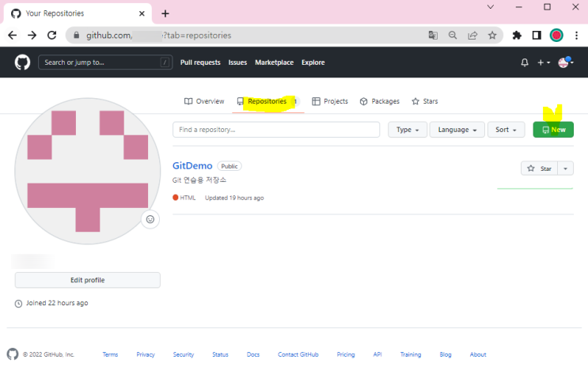Open the GitDemo repository
Screen dimensions: 588x367
point(192,165)
